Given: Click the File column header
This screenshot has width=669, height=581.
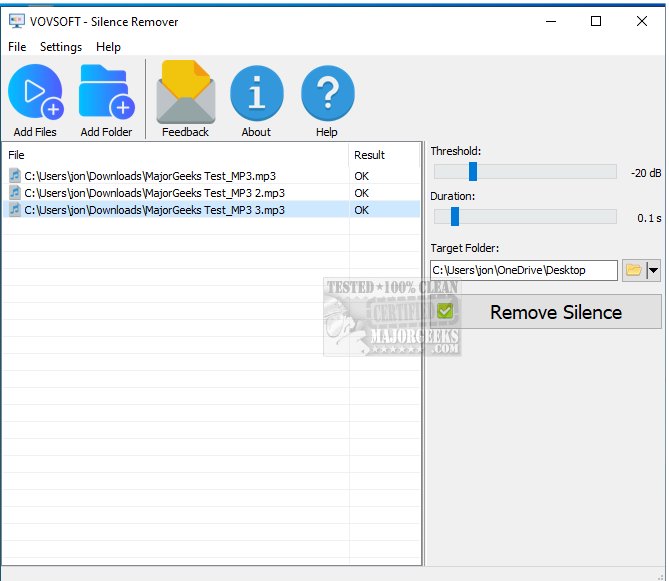Looking at the screenshot, I should pyautogui.click(x=175, y=155).
